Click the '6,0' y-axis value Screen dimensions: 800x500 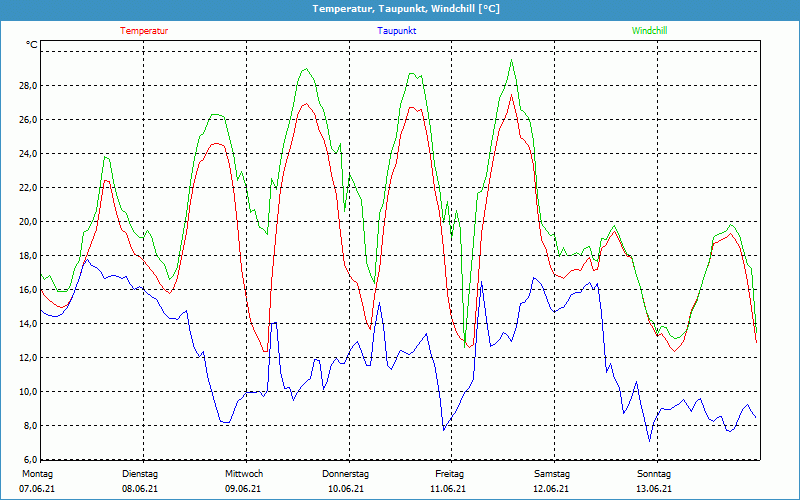click(30, 459)
